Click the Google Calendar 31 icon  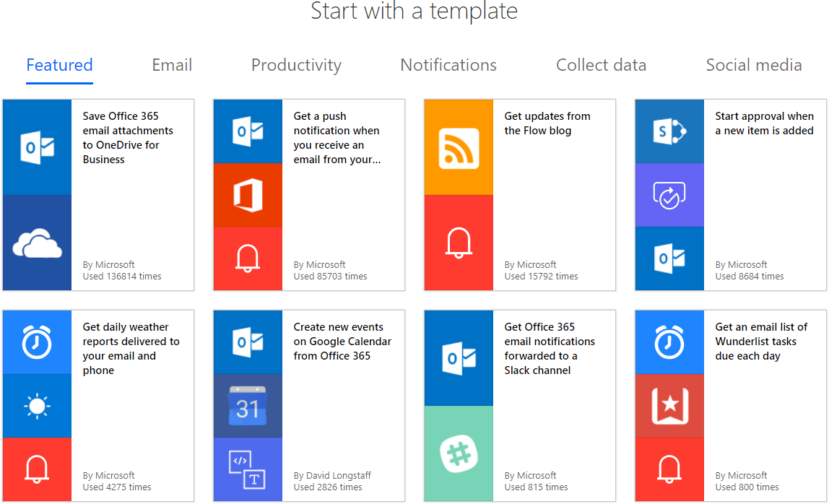(248, 406)
